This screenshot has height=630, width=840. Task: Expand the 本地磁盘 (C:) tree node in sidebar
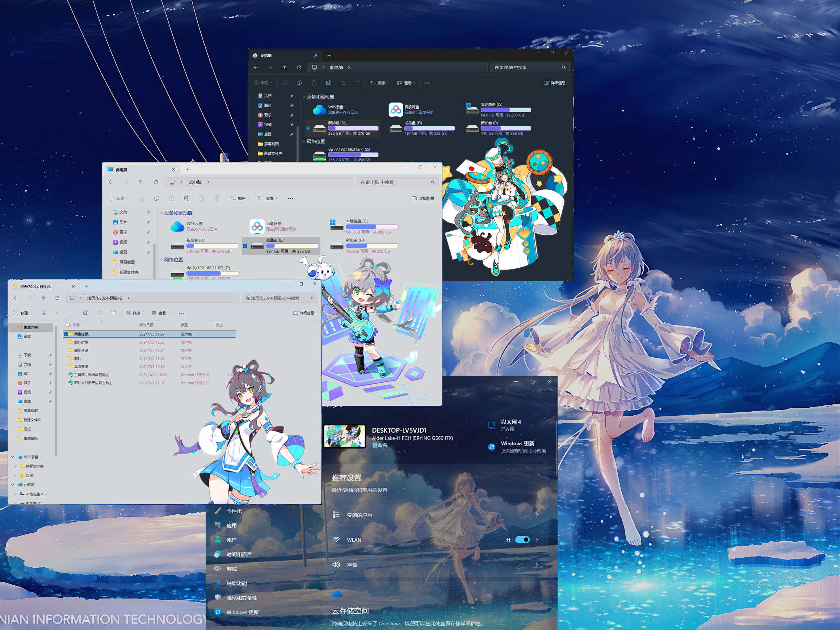pyautogui.click(x=15, y=494)
